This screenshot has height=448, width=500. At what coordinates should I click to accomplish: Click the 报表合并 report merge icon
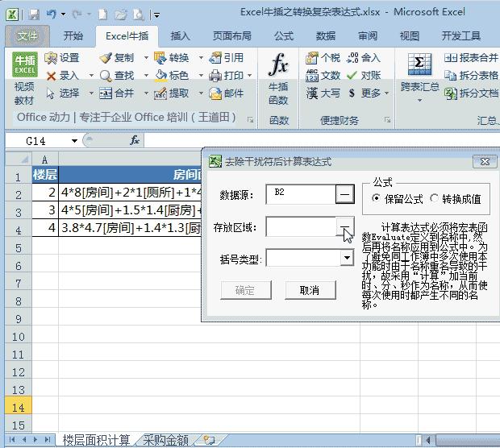(x=451, y=58)
